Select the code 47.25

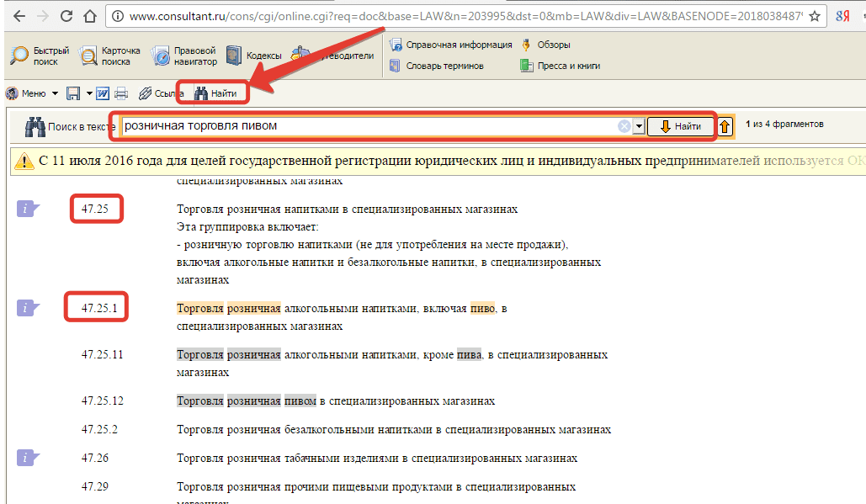(95, 209)
